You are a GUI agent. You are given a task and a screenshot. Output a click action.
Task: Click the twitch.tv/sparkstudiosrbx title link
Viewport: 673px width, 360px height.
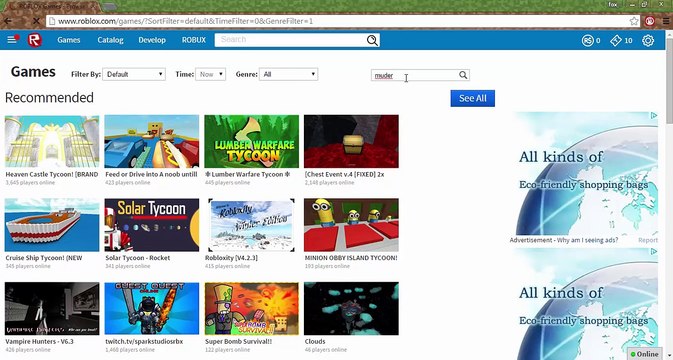pyautogui.click(x=144, y=342)
